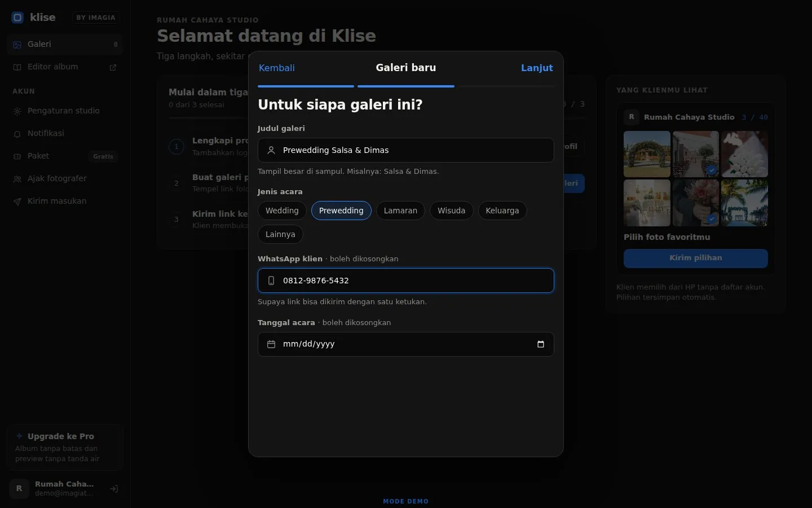Image resolution: width=812 pixels, height=508 pixels.
Task: Click the Kirim masukan paper plane icon
Action: pos(17,202)
